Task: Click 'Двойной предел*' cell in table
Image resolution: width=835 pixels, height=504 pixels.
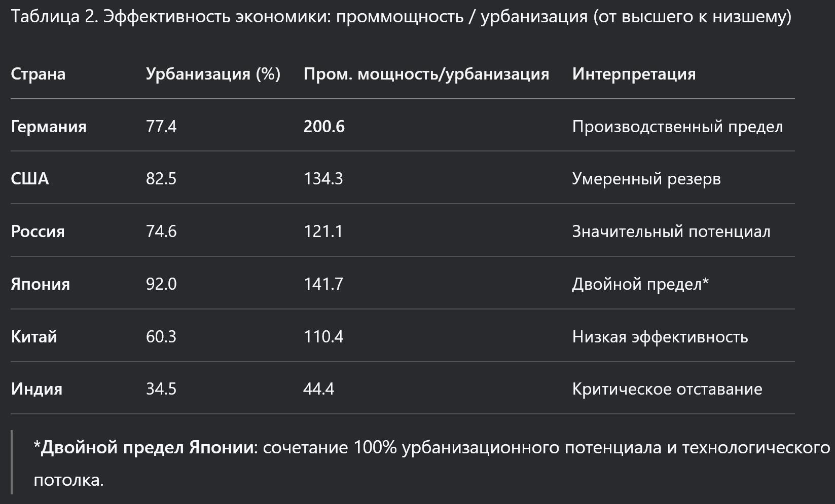Action: 640,284
